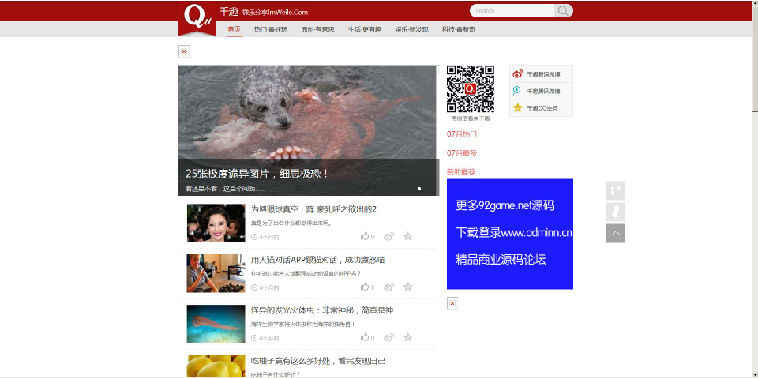
Task: Click the top floating side button
Action: (615, 190)
